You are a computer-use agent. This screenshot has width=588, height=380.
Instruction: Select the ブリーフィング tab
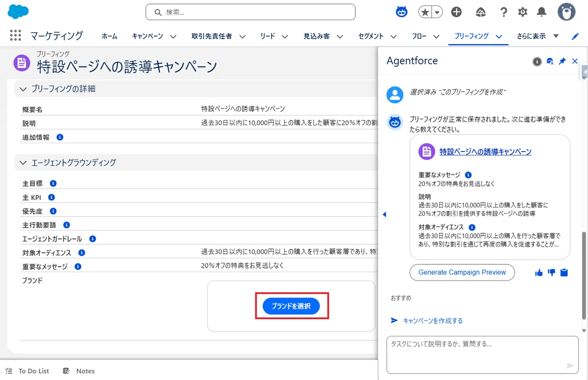[x=471, y=36]
